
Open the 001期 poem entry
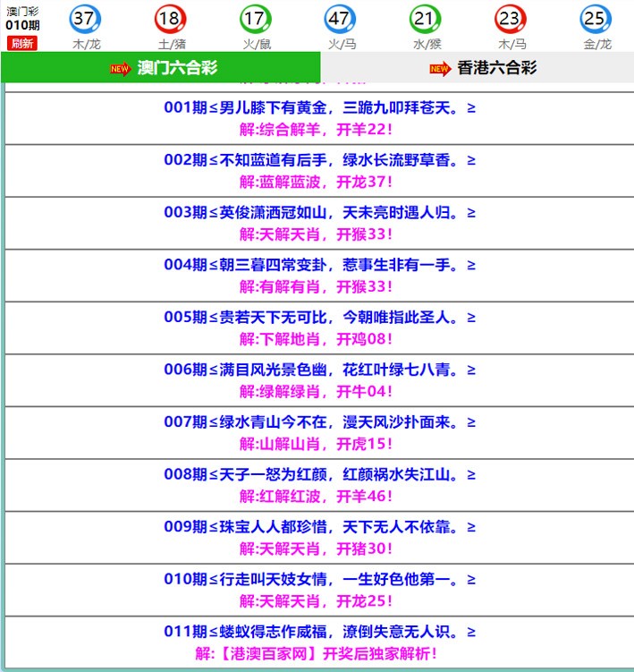point(319,108)
